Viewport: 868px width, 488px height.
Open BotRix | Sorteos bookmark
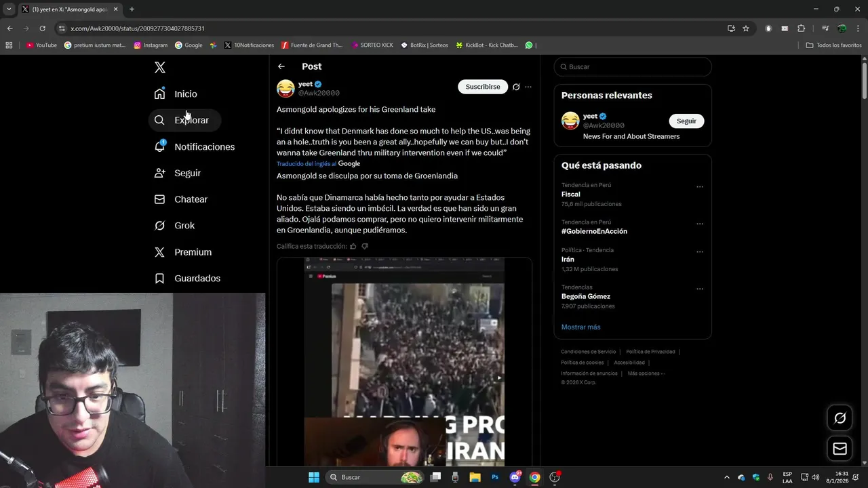(x=425, y=45)
